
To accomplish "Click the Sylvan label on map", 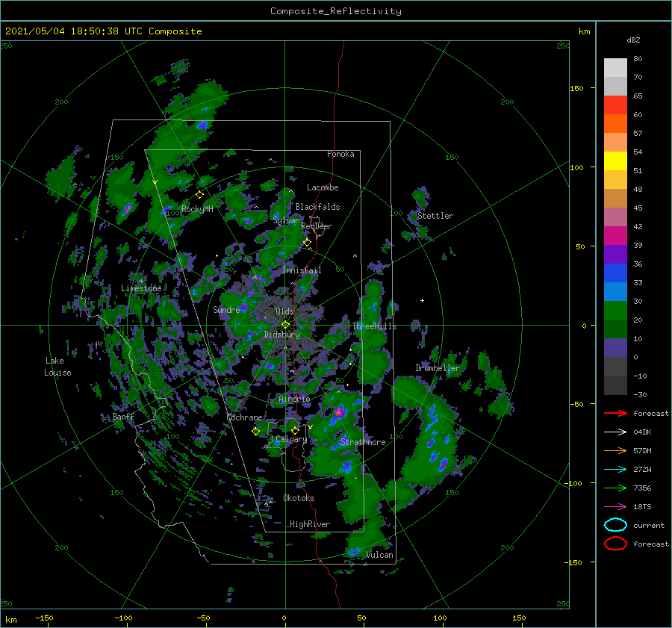I will 286,220.
